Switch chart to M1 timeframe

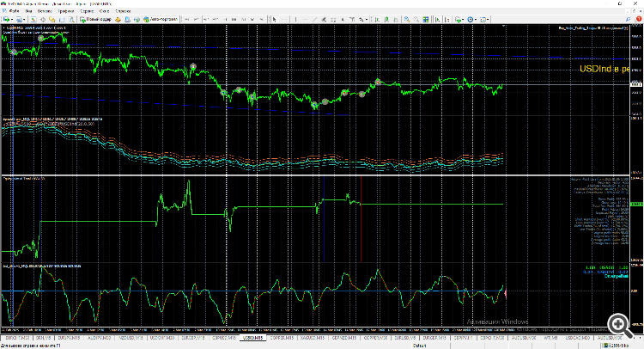point(186,19)
